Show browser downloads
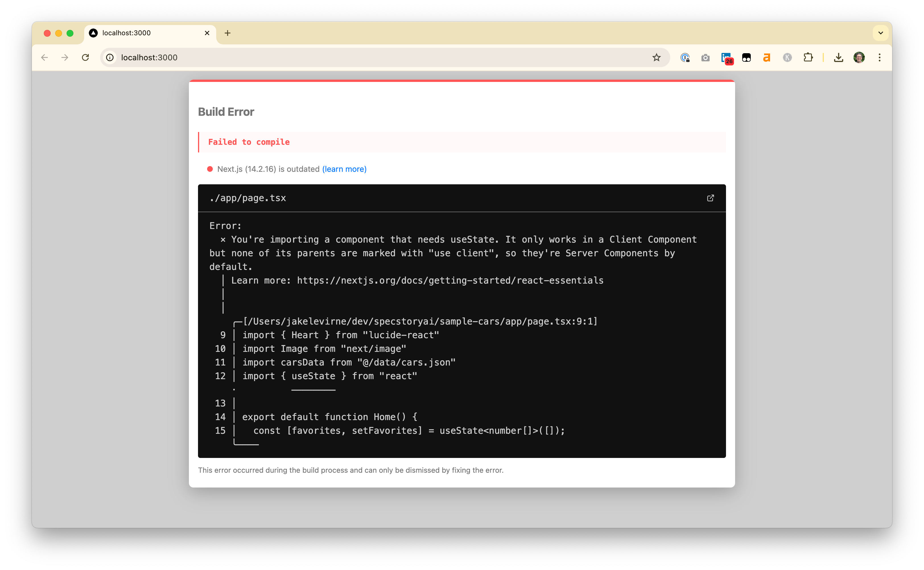The image size is (924, 570). [x=838, y=57]
